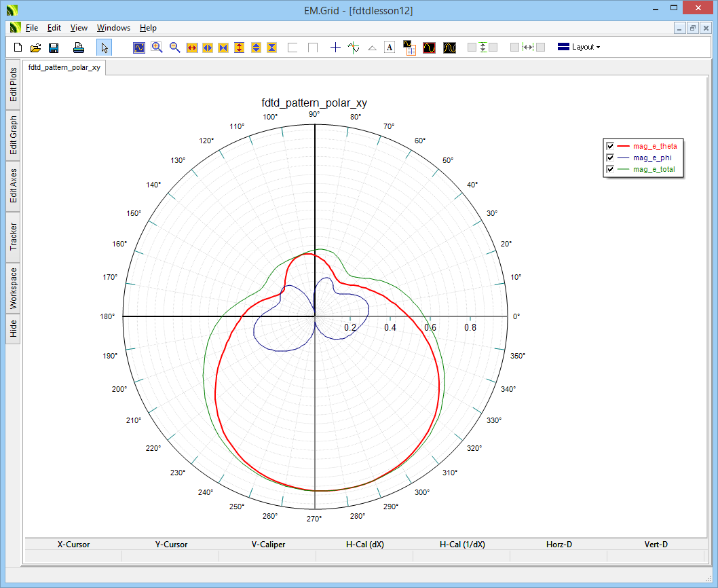Open a file with the folder icon
The height and width of the screenshot is (588, 718).
coord(36,48)
